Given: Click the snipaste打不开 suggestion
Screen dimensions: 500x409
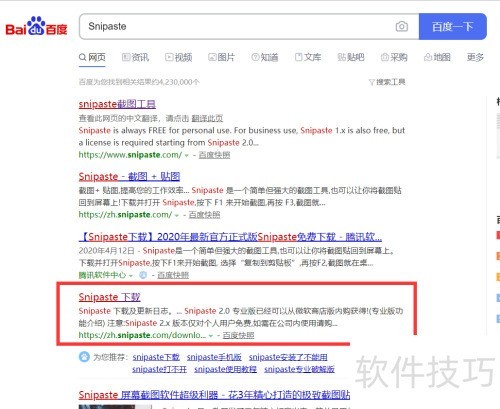Looking at the screenshot, I should point(159,369).
